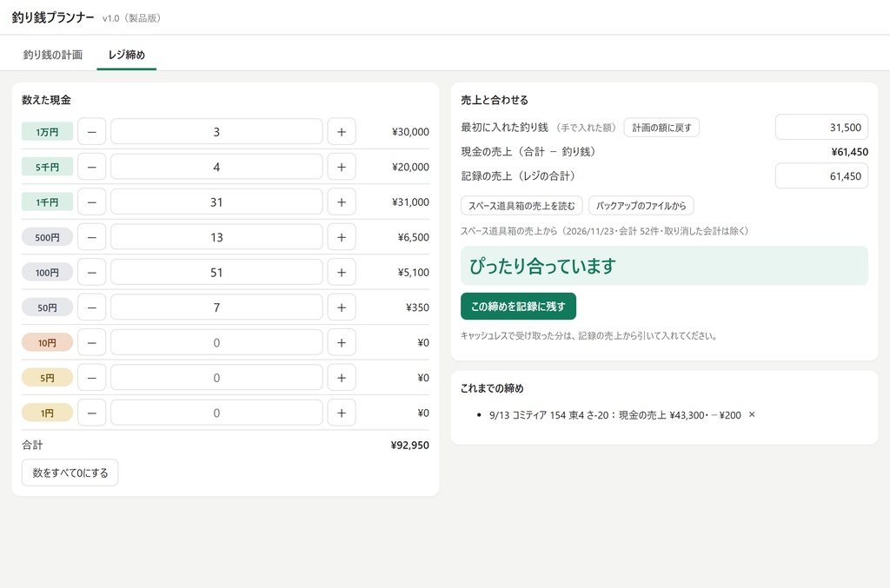The image size is (890, 588).
Task: Click the 10円 count input field
Action: tap(216, 342)
